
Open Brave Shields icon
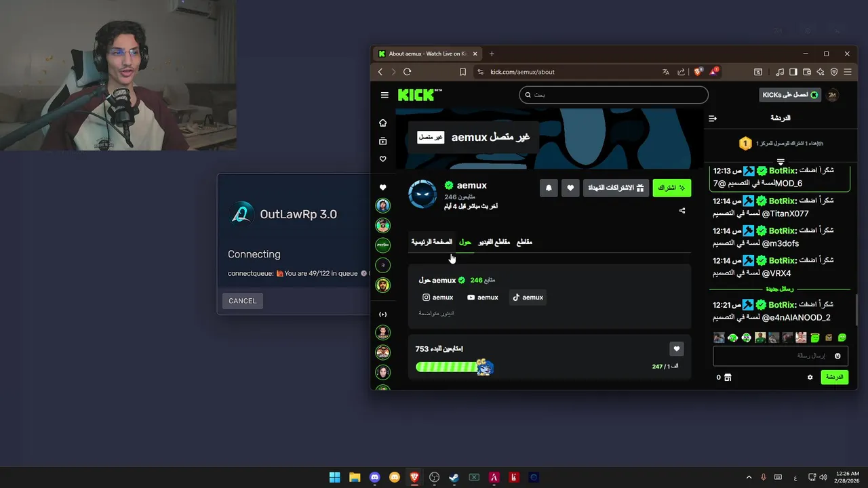point(698,72)
